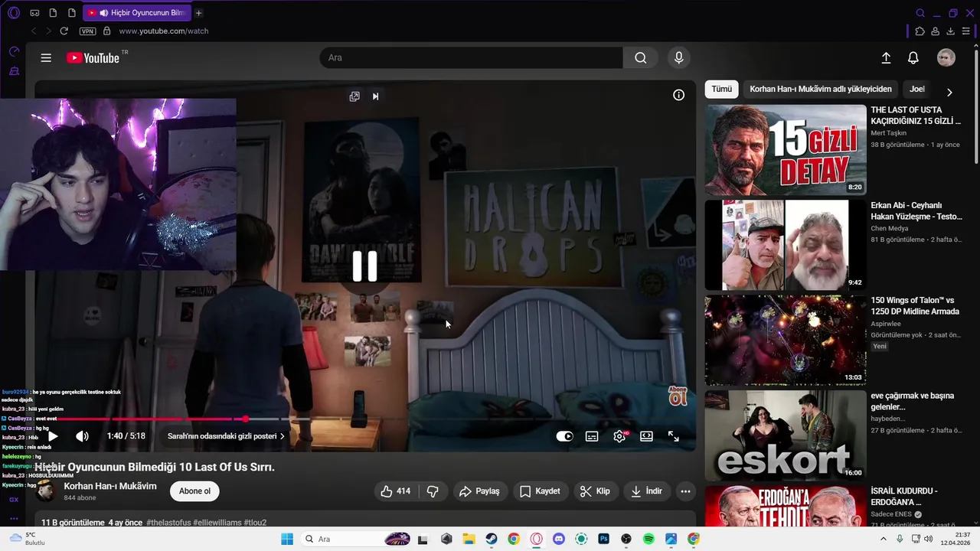Open the YouTube notifications bell

click(x=913, y=58)
